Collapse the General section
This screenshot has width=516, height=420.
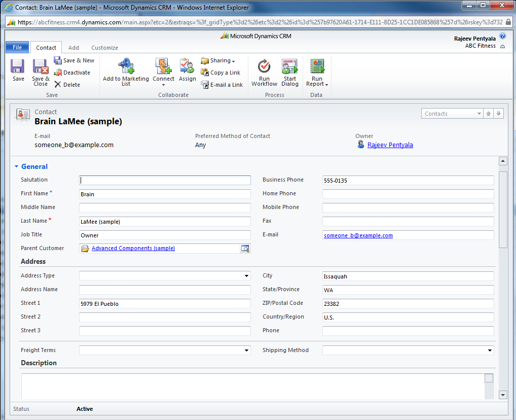(x=16, y=166)
